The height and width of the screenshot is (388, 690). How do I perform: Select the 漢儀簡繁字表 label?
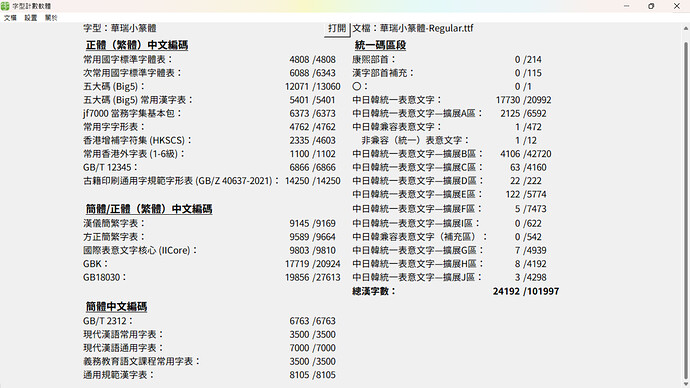pyautogui.click(x=114, y=223)
